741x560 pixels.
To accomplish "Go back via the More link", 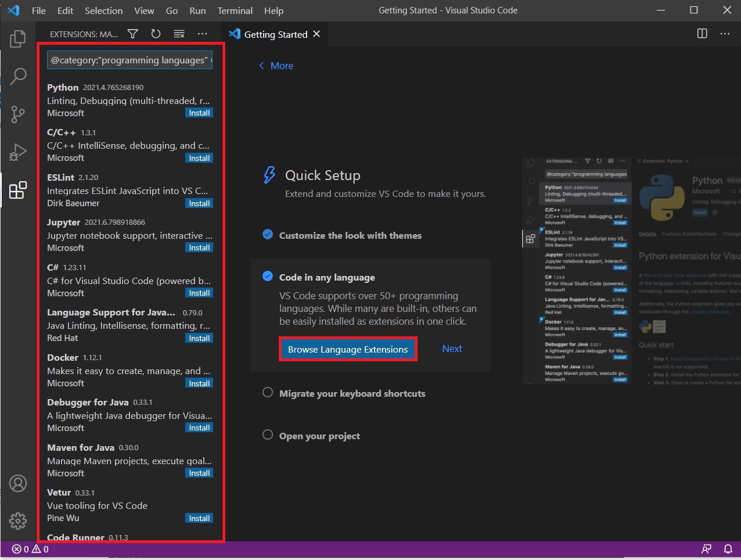I will (x=276, y=66).
